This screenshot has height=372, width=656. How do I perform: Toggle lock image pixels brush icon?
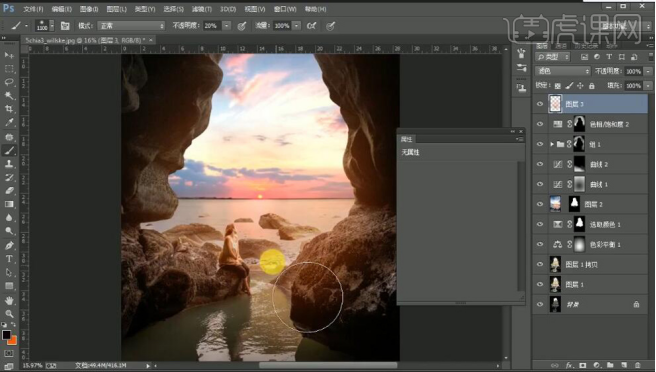[x=569, y=86]
